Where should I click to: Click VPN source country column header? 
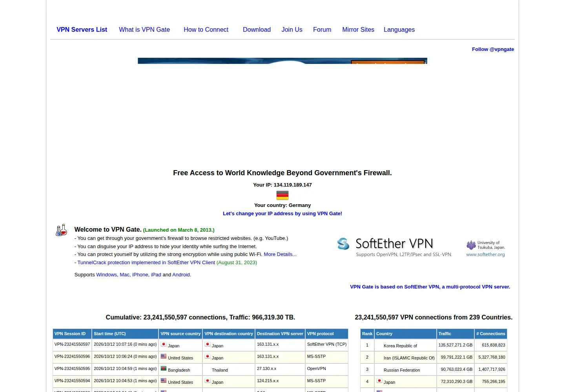(x=180, y=334)
